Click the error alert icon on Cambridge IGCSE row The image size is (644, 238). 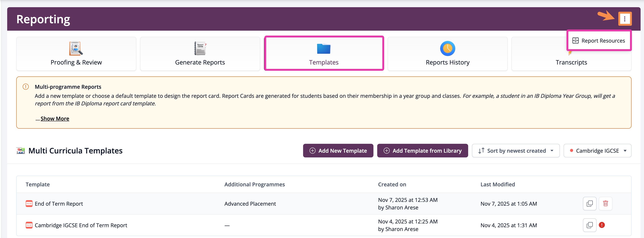(x=602, y=225)
